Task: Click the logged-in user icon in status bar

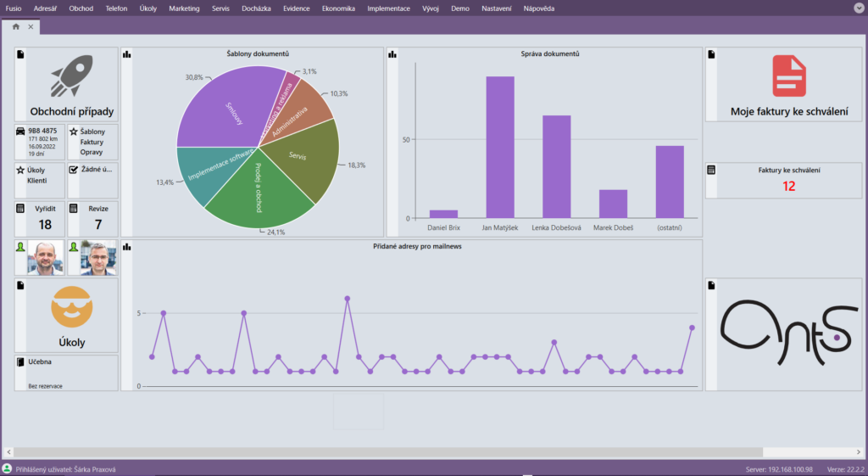Action: pos(8,468)
